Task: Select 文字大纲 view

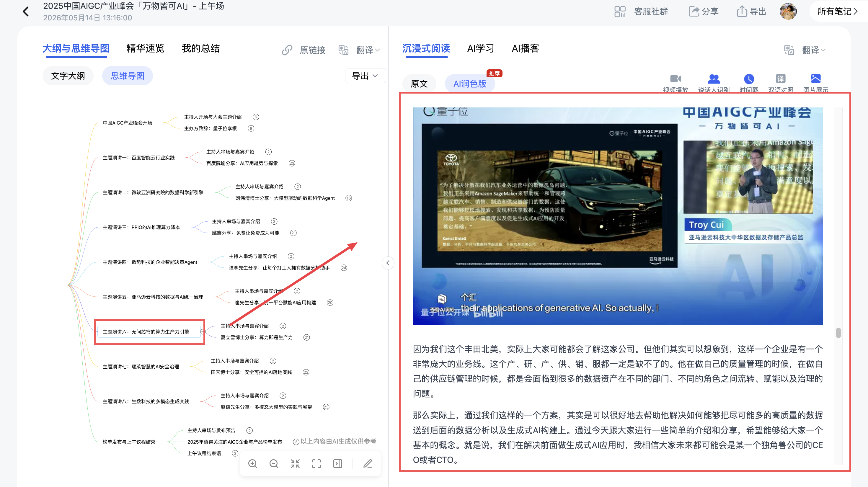Action: [x=68, y=76]
